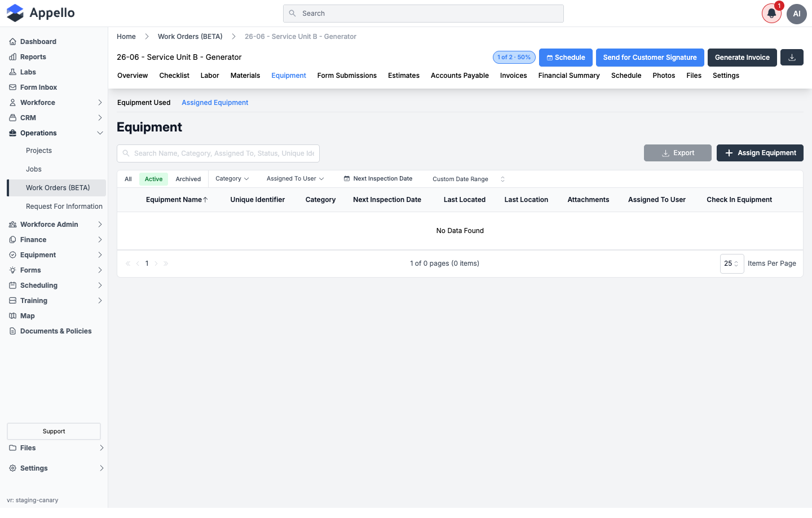
Task: Select the Archived filter
Action: pyautogui.click(x=188, y=179)
